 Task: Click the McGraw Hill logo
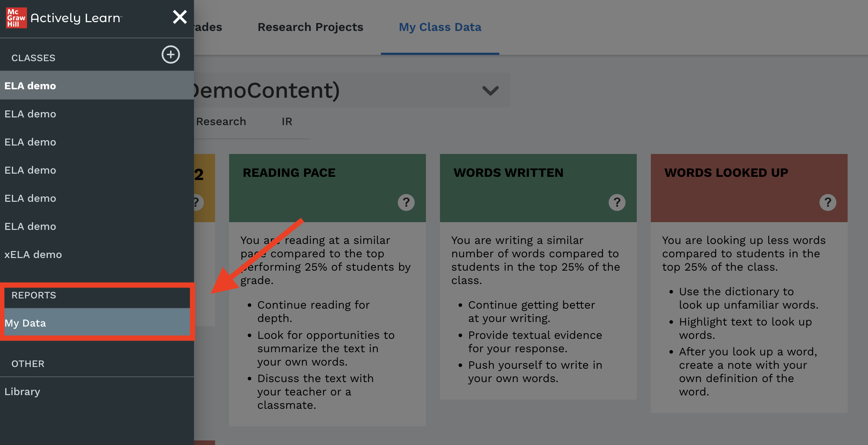(x=17, y=18)
